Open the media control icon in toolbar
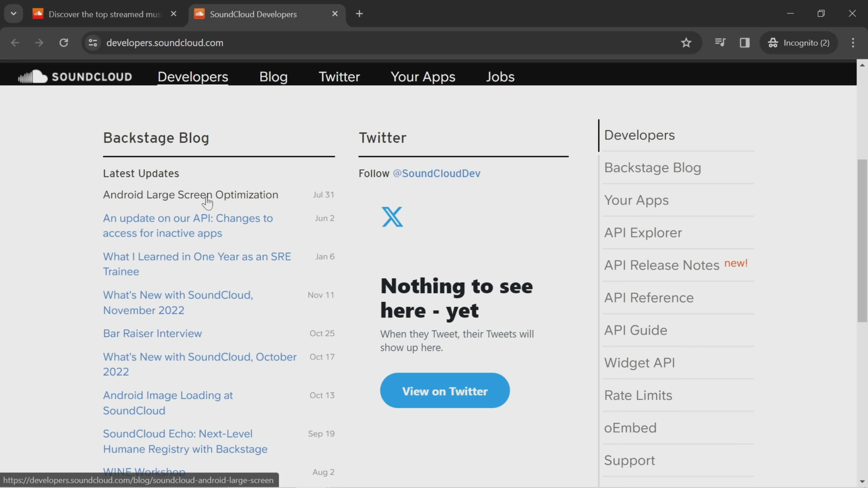This screenshot has height=488, width=868. pos(720,43)
